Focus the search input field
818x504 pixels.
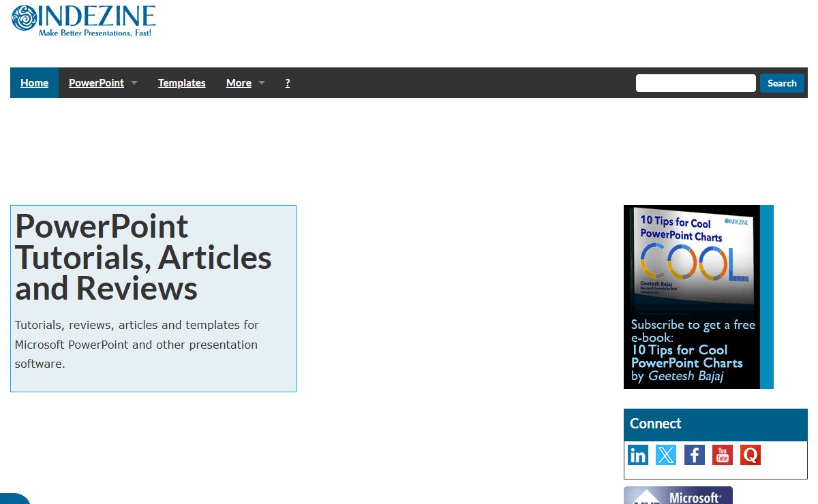(x=696, y=83)
